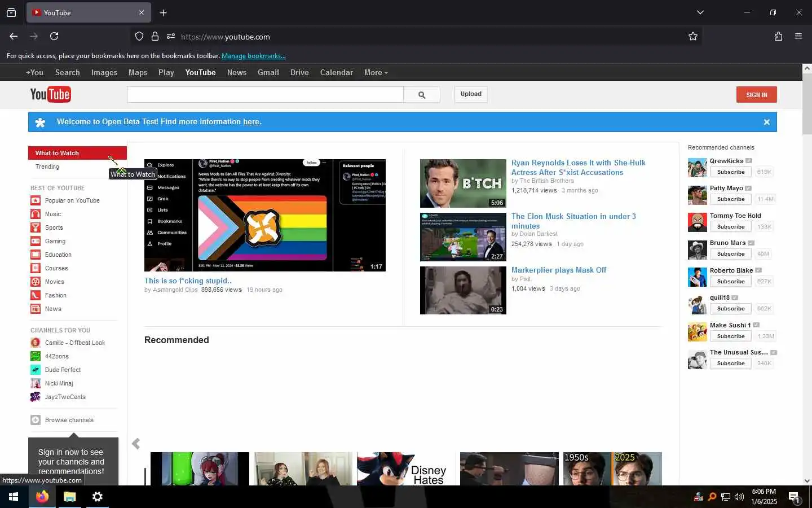Open Popular on YouTube icon
Image resolution: width=812 pixels, height=508 pixels.
pyautogui.click(x=35, y=200)
